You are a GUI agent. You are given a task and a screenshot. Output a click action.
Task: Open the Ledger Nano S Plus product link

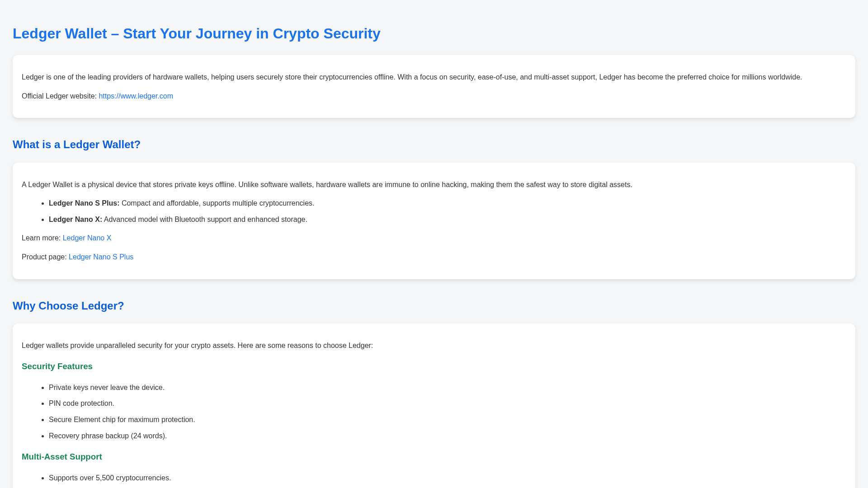[101, 257]
